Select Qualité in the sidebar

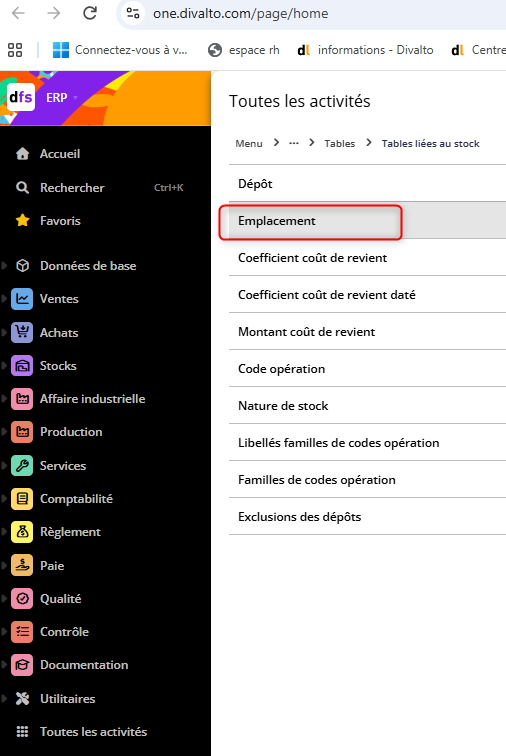(60, 599)
